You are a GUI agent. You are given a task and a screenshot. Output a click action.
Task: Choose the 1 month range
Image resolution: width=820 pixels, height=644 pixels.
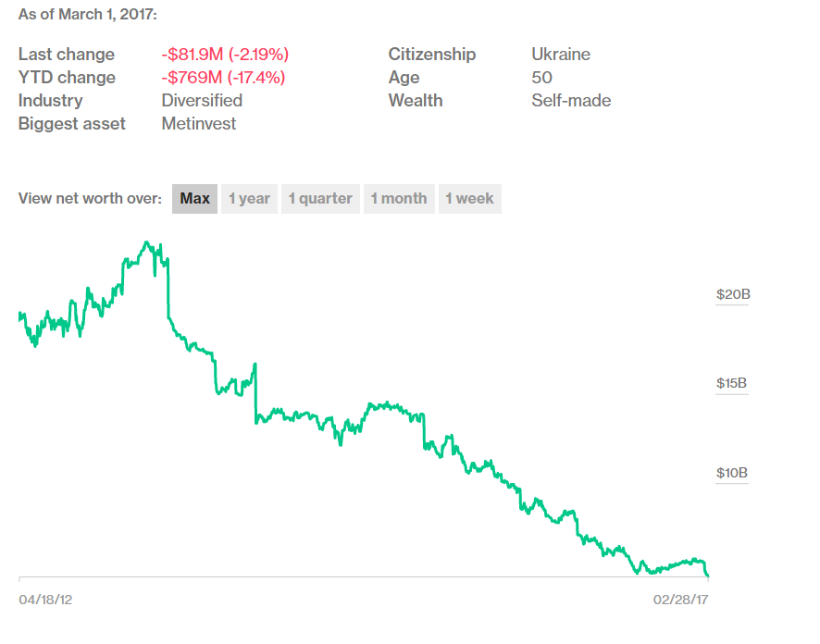coord(399,198)
